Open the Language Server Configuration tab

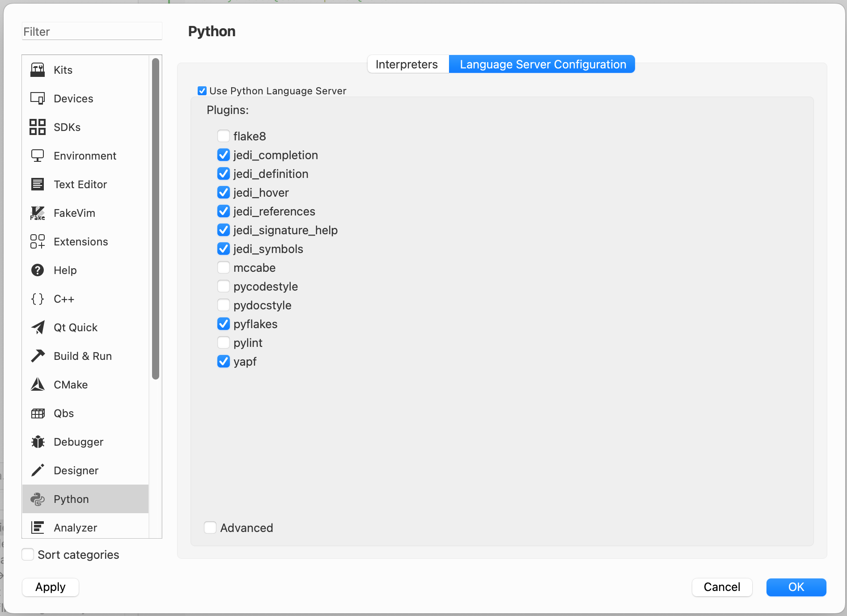542,64
